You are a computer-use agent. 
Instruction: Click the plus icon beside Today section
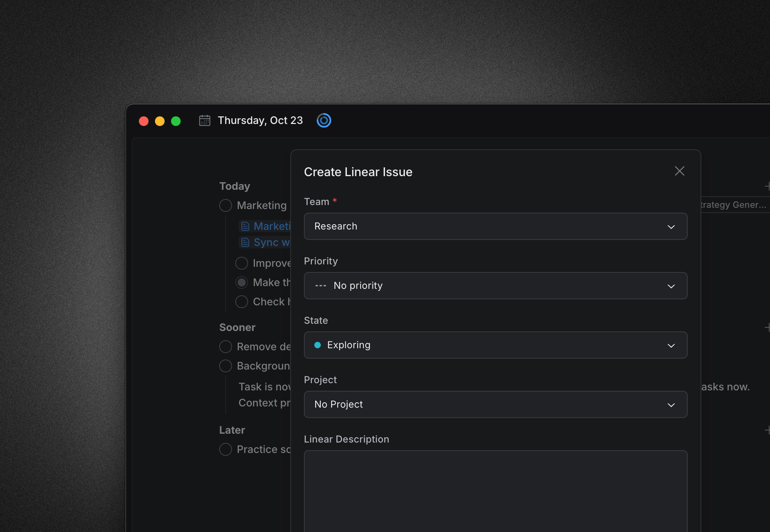[x=767, y=186]
